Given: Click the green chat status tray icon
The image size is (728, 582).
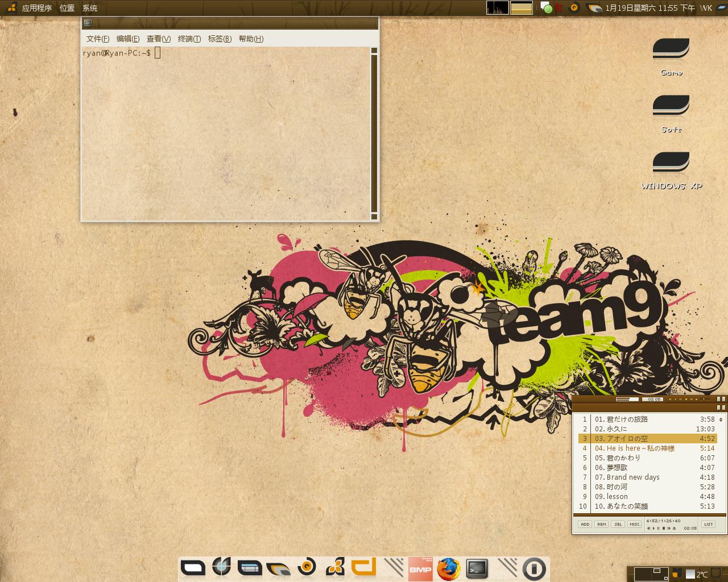Looking at the screenshot, I should click(x=546, y=8).
